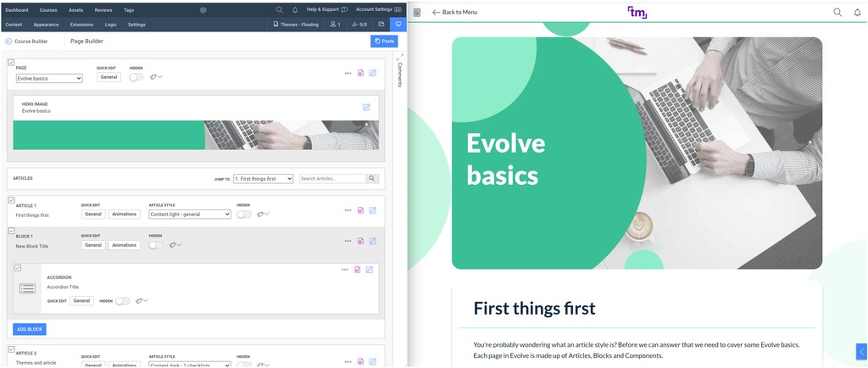This screenshot has width=868, height=368.
Task: Toggle the Hidden switch for Article 1
Action: 244,215
